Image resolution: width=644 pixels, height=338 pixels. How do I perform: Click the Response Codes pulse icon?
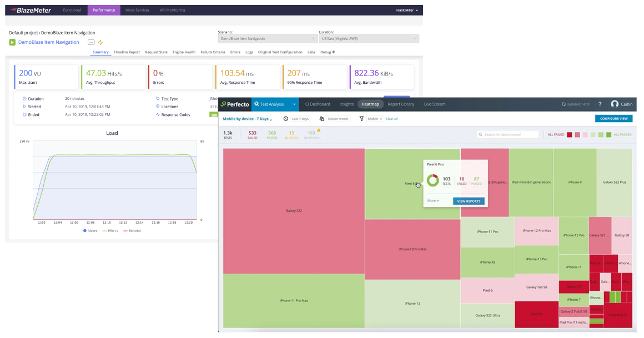[158, 114]
